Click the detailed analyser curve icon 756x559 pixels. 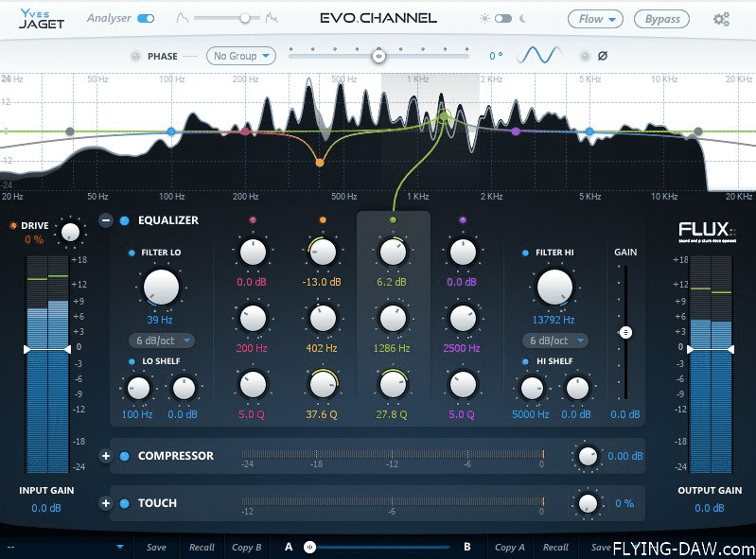pyautogui.click(x=272, y=18)
